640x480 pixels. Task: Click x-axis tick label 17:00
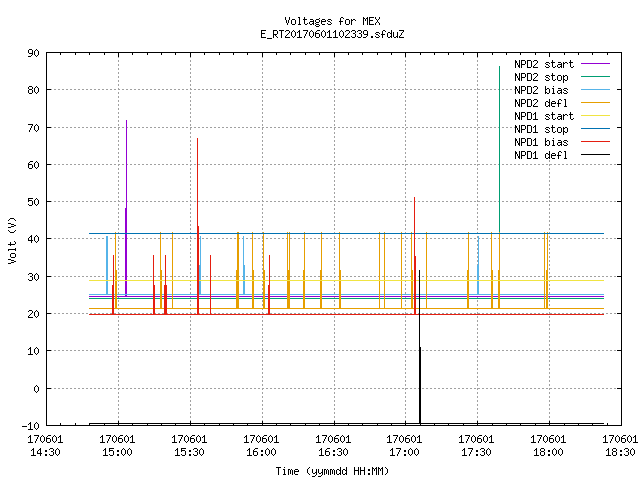pyautogui.click(x=404, y=452)
